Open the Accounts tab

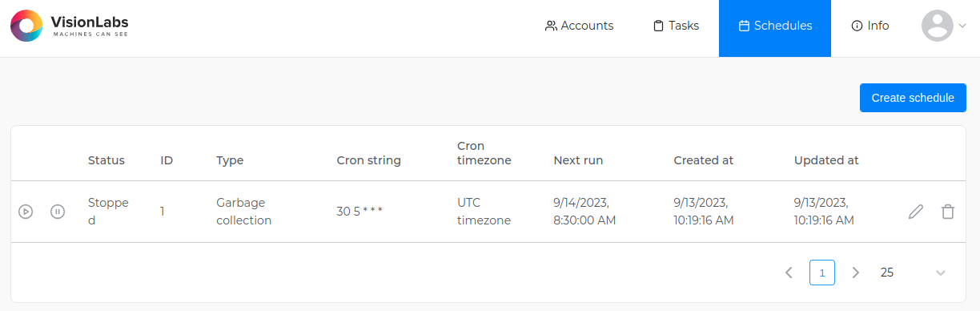[x=579, y=26]
